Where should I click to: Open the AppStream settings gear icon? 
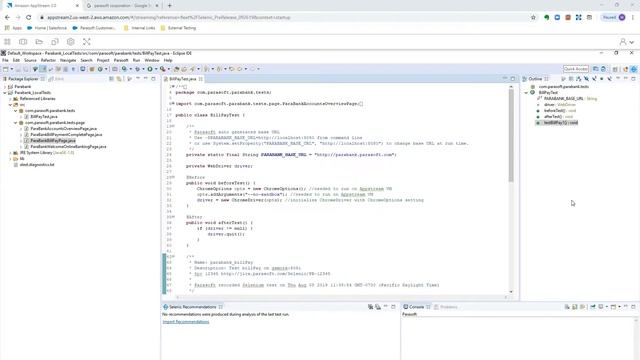click(71, 42)
